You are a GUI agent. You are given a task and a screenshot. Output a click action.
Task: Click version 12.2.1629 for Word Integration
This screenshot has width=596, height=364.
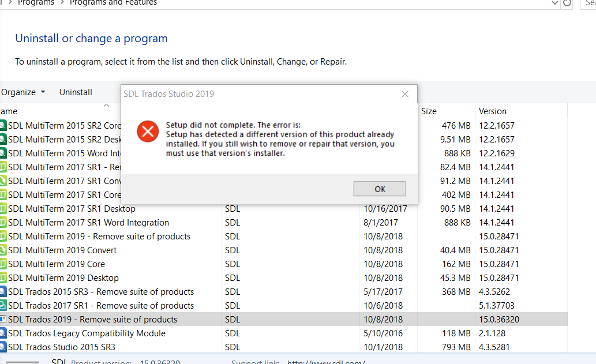coord(496,153)
